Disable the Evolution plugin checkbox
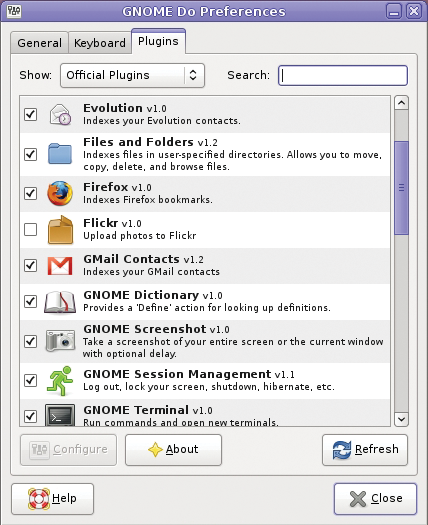The image size is (428, 525). 30,114
